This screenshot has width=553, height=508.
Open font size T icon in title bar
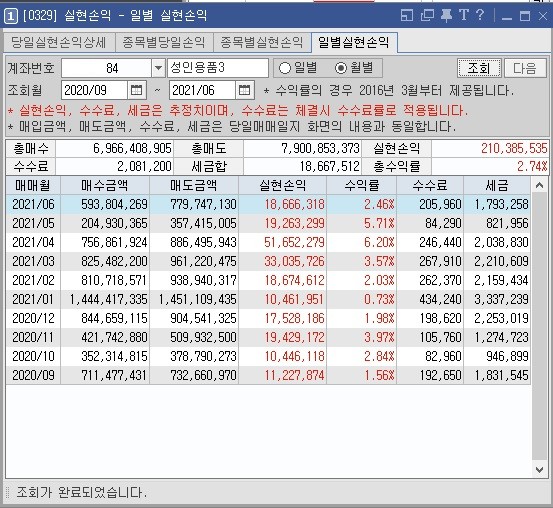464,15
